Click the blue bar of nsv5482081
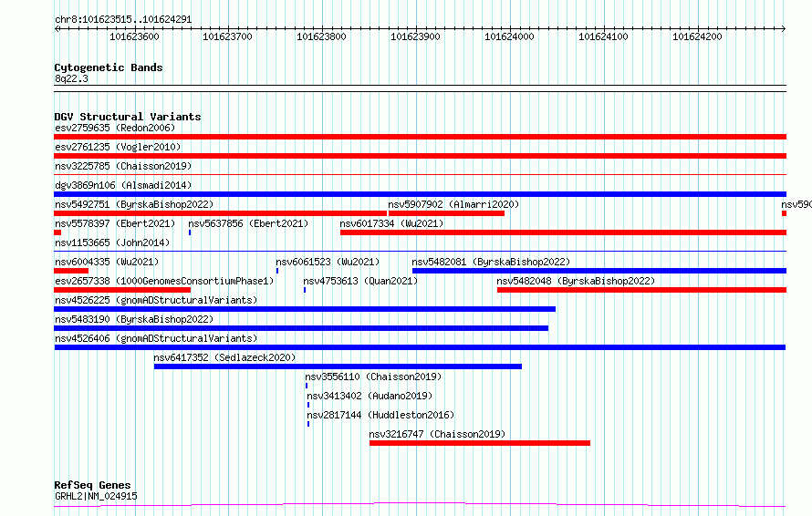 click(x=599, y=271)
